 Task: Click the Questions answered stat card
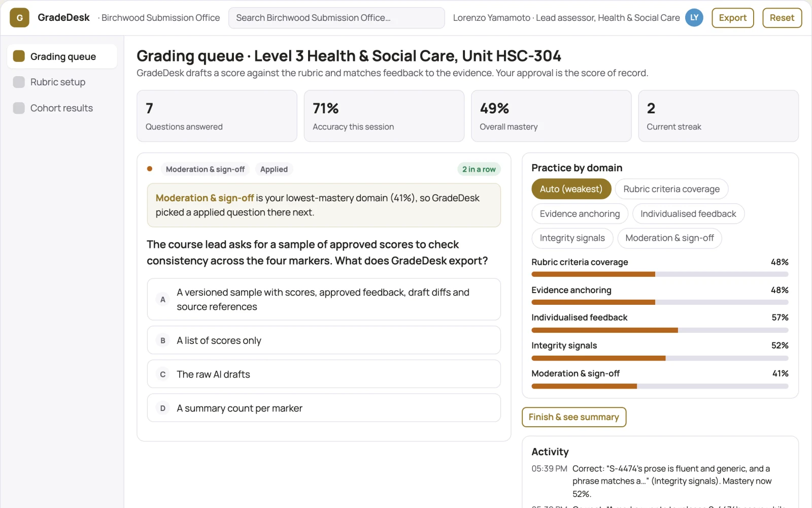217,116
